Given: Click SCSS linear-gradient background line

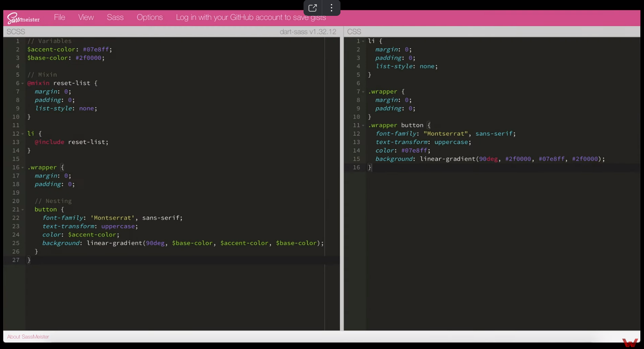Looking at the screenshot, I should pos(183,243).
